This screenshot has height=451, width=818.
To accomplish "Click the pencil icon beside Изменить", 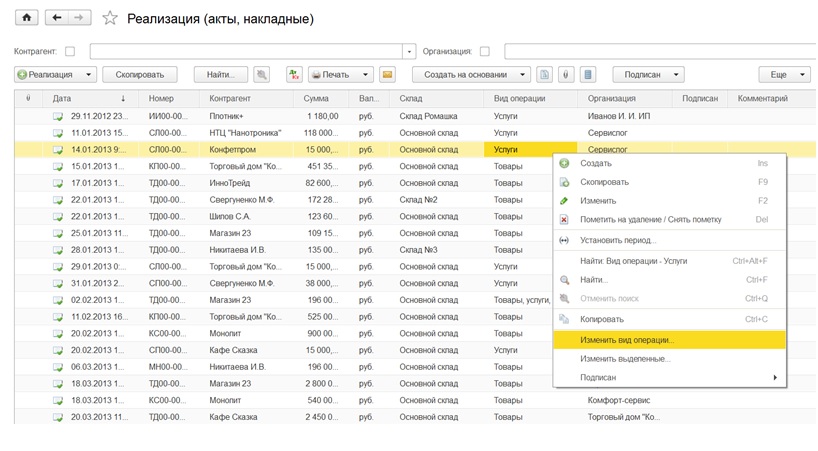I will pos(564,201).
